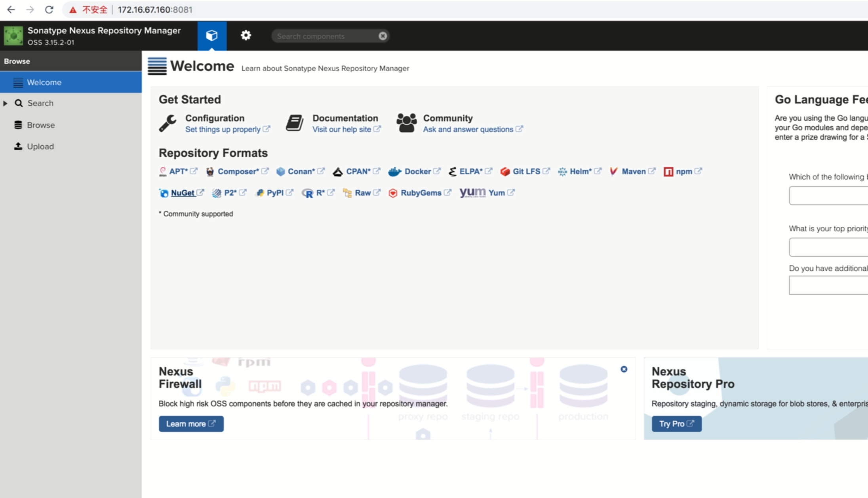
Task: Click the Search components input field
Action: pos(325,36)
